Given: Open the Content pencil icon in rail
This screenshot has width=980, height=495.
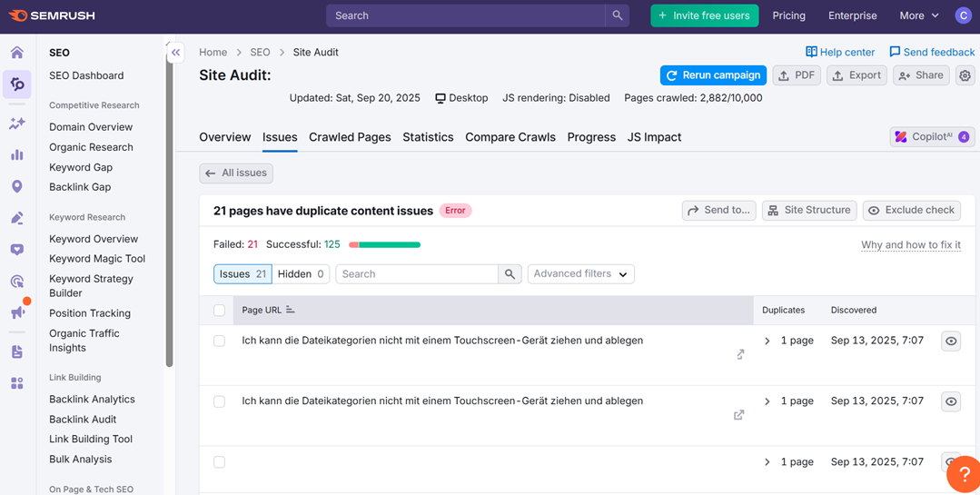Looking at the screenshot, I should (17, 218).
